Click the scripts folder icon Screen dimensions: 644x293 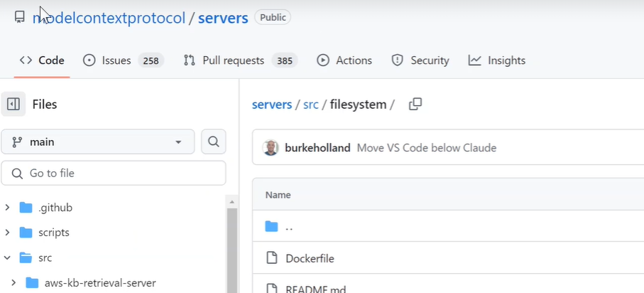[x=26, y=233]
